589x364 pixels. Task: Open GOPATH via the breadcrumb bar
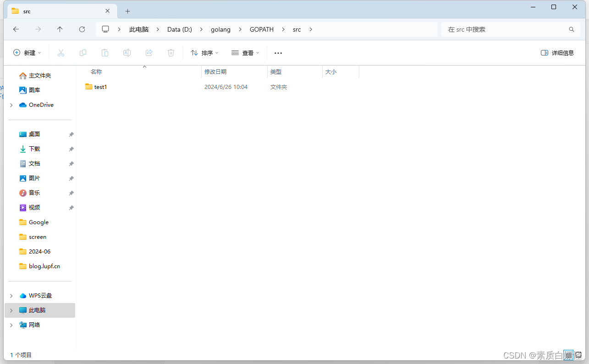coord(261,29)
